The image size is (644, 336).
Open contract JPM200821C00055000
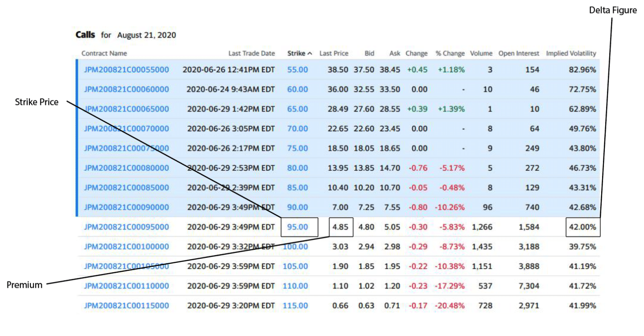click(127, 70)
